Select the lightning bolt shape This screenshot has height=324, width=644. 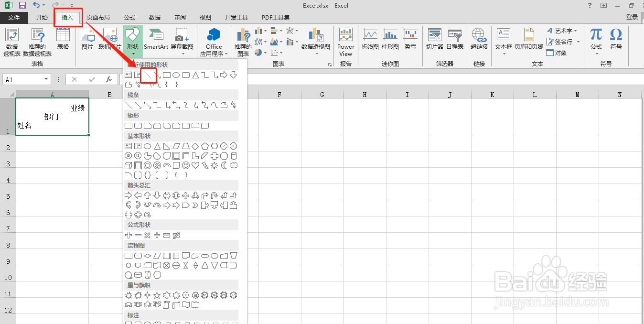click(204, 165)
